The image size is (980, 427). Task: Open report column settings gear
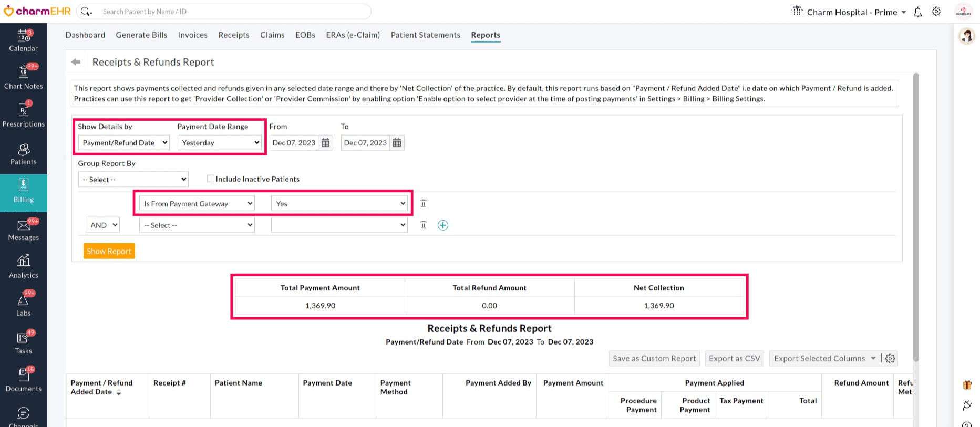point(890,358)
